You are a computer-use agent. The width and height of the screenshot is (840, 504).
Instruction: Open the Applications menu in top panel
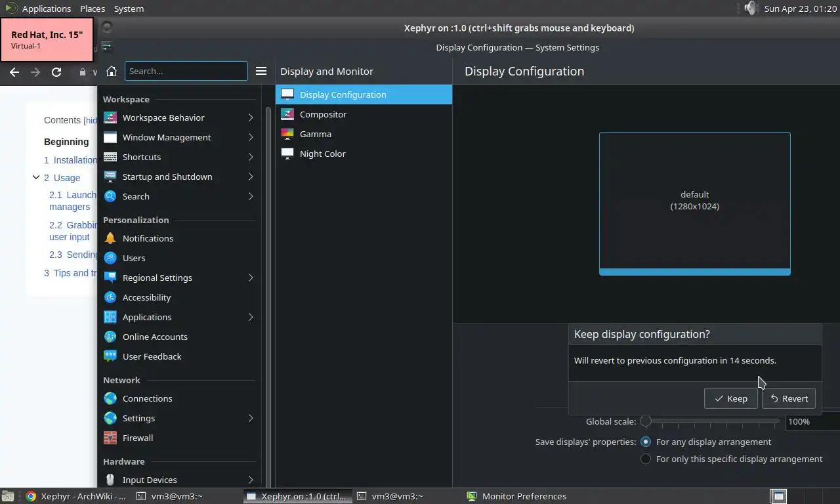click(46, 9)
